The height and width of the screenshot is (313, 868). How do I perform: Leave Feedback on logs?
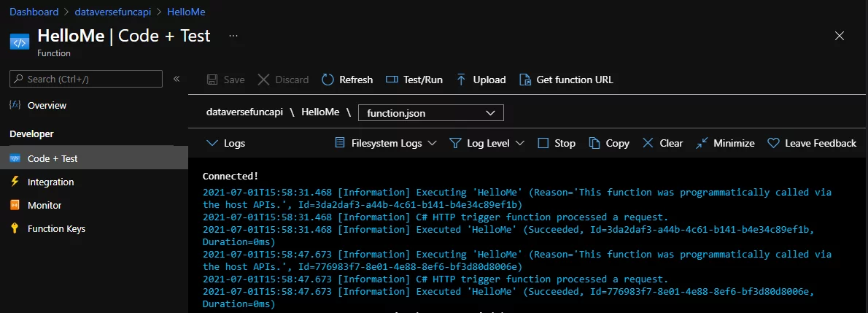pos(812,143)
